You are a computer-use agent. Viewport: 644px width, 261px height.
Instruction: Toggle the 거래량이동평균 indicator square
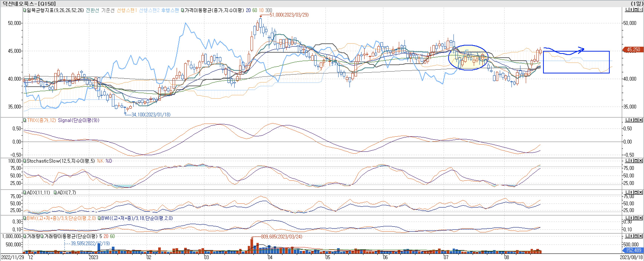42,236
